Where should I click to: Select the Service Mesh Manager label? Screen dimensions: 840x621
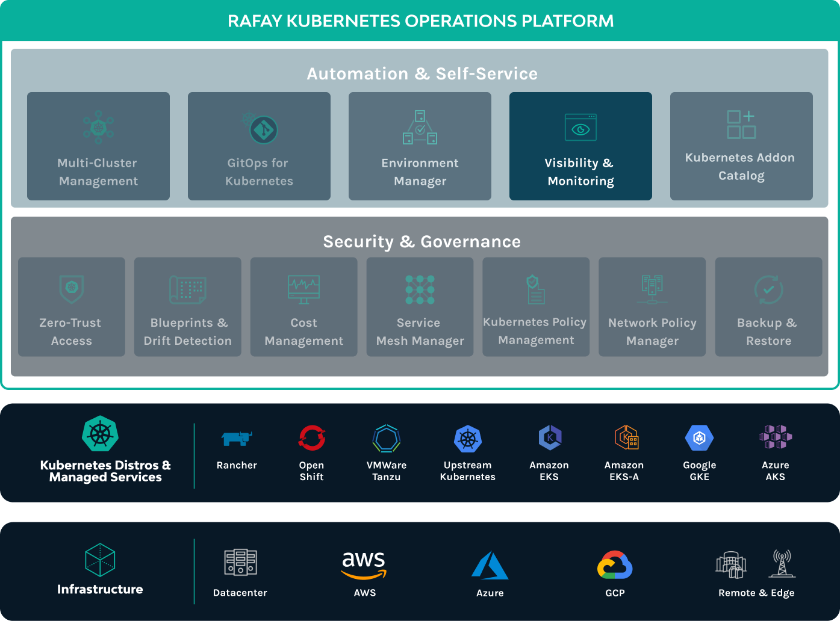[420, 332]
